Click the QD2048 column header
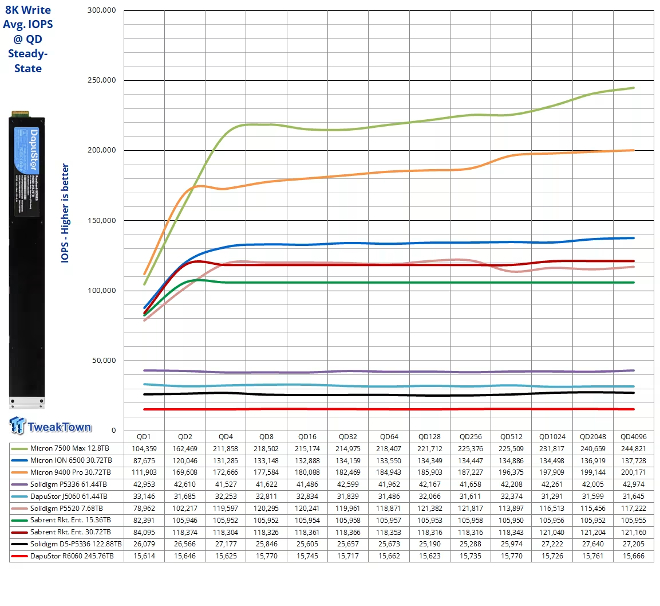 pyautogui.click(x=593, y=437)
